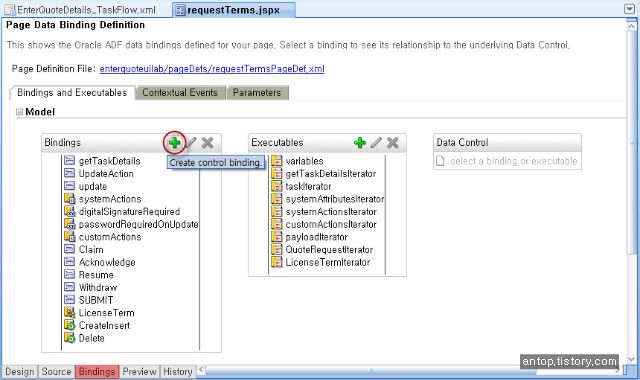Click the icon beside systemActionsIterator
Screen dimensions: 640x380
[277, 211]
